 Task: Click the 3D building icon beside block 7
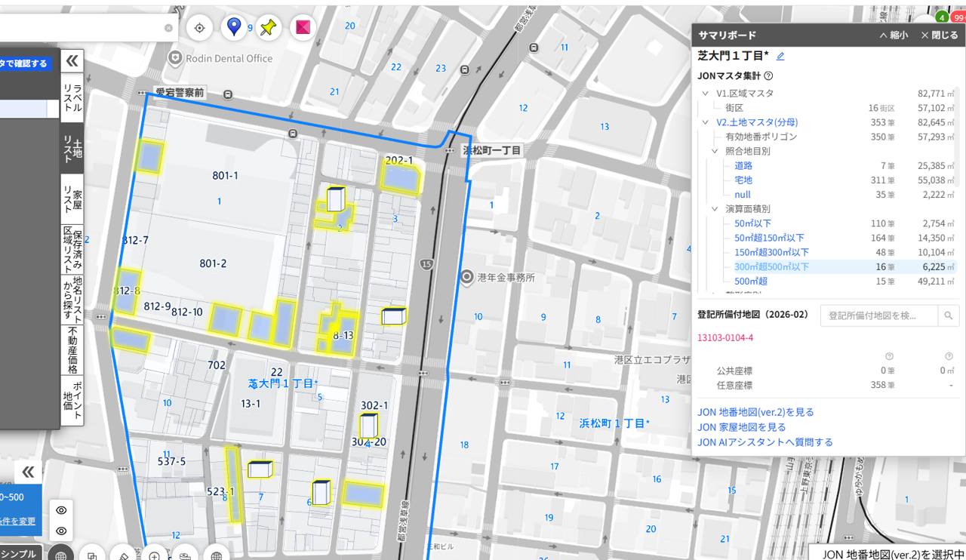pyautogui.click(x=260, y=469)
